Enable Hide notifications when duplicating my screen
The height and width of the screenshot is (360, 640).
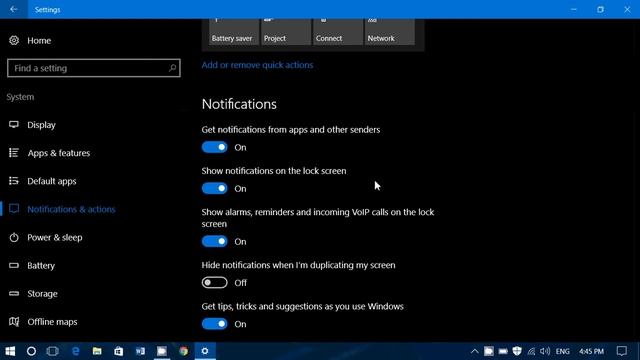214,282
